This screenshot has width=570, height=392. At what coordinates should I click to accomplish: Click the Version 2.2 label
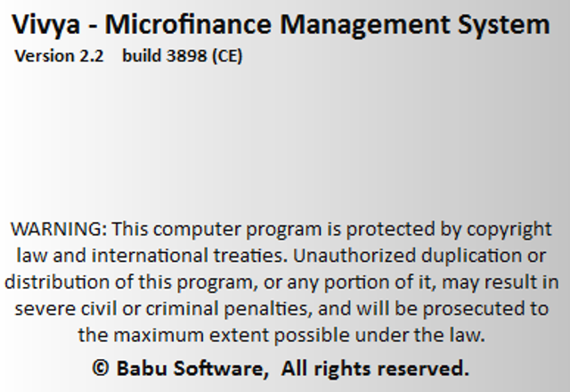pyautogui.click(x=59, y=55)
